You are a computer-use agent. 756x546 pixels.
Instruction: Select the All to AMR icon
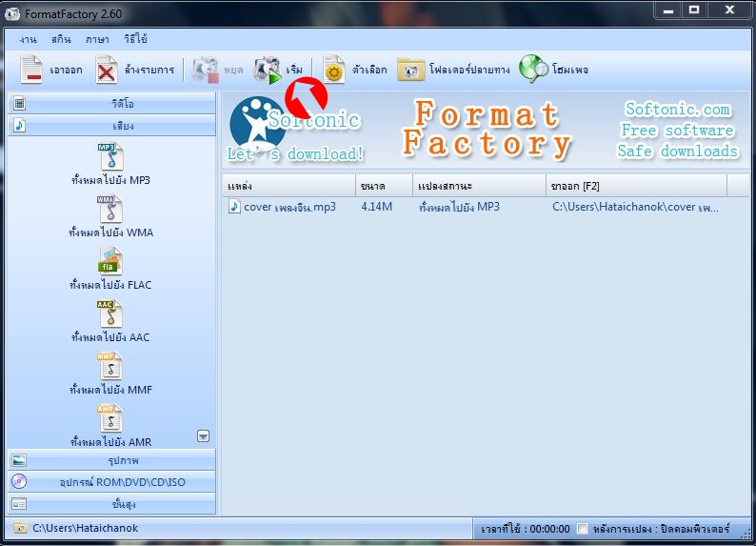tap(110, 418)
